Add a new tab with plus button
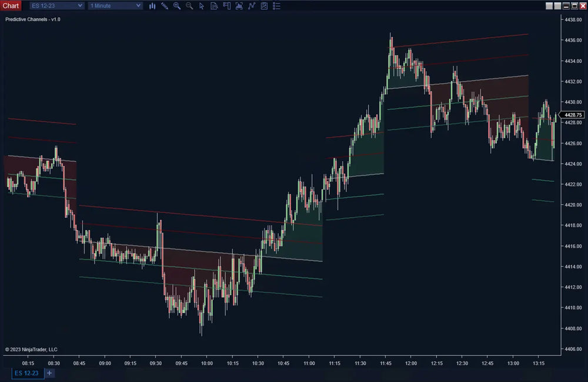This screenshot has height=382, width=588. pos(49,373)
